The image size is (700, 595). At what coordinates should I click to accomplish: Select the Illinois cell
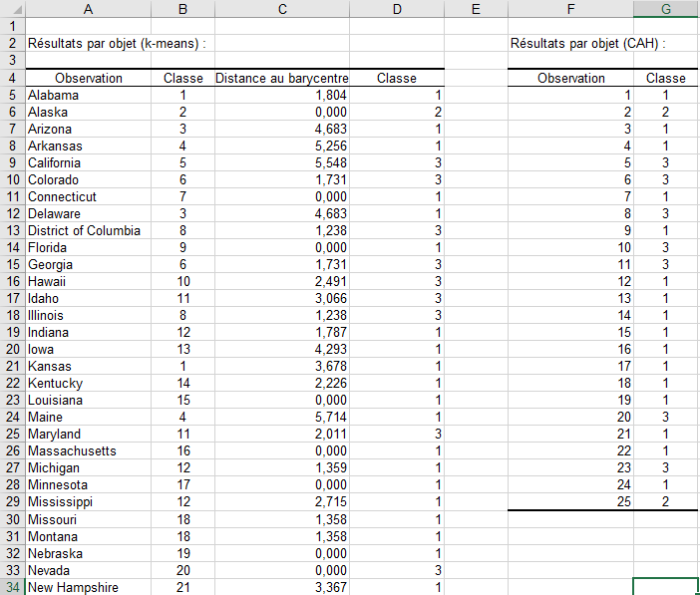[x=89, y=316]
